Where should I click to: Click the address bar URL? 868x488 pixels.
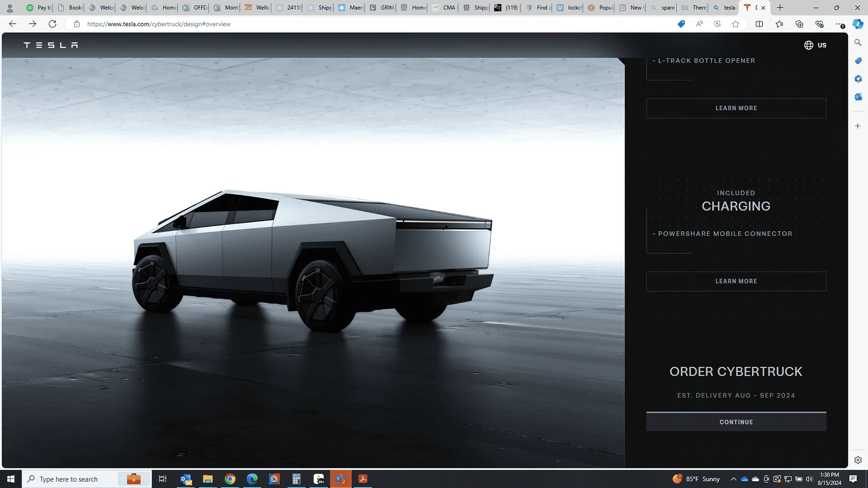[x=159, y=24]
